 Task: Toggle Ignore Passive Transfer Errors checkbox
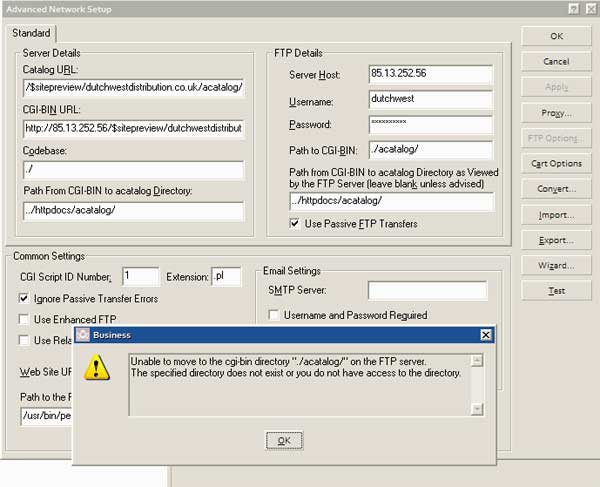(25, 298)
